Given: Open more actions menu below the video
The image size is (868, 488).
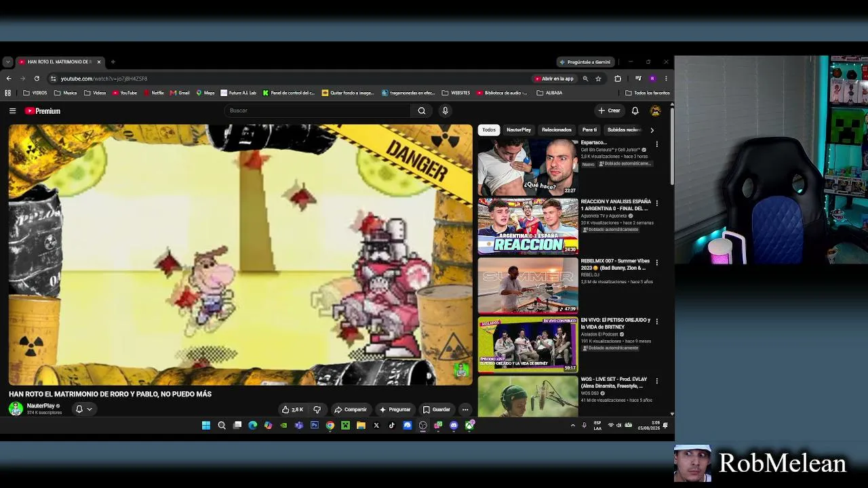Looking at the screenshot, I should (x=465, y=409).
